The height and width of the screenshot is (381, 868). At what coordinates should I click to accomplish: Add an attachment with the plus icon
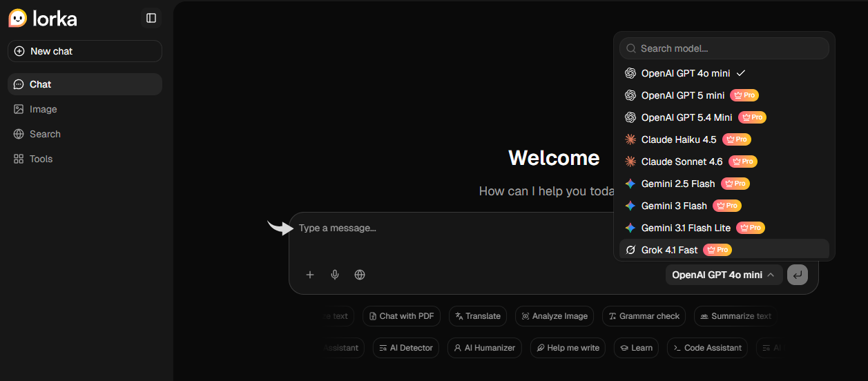click(310, 275)
